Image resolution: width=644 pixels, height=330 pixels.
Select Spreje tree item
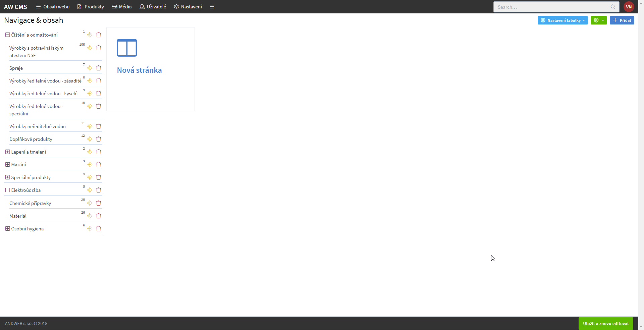16,68
